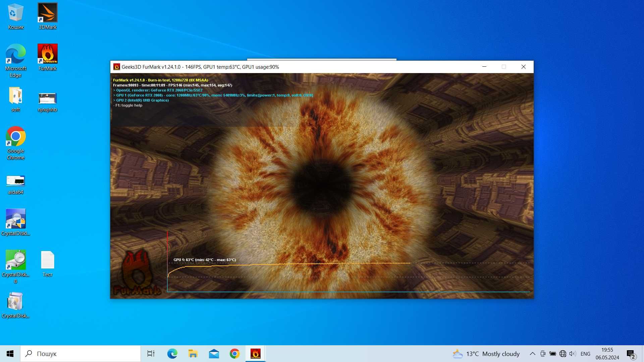The image size is (644, 362).
Task: Click the GPU 1 GeForce RTX 2060 info line
Action: [213, 95]
